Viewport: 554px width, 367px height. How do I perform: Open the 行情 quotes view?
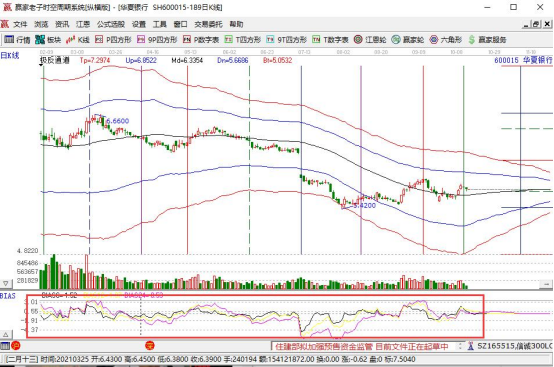(17, 40)
